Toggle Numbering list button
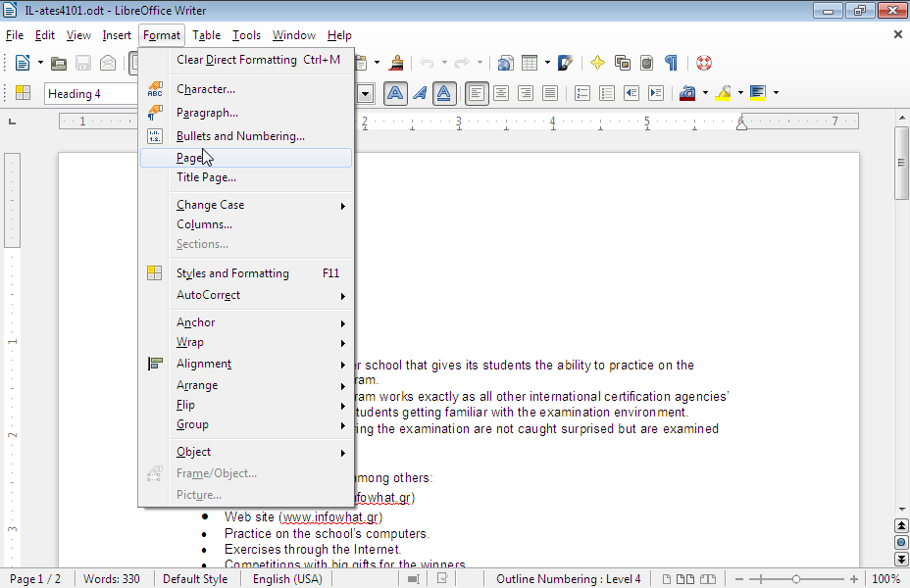The height and width of the screenshot is (588, 910). click(x=582, y=94)
